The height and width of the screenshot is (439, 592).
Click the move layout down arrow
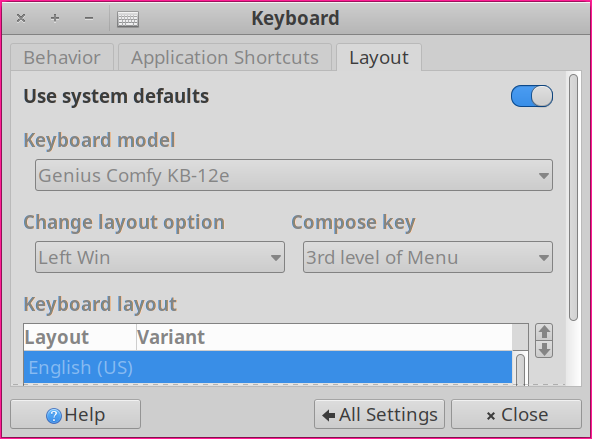coord(544,349)
